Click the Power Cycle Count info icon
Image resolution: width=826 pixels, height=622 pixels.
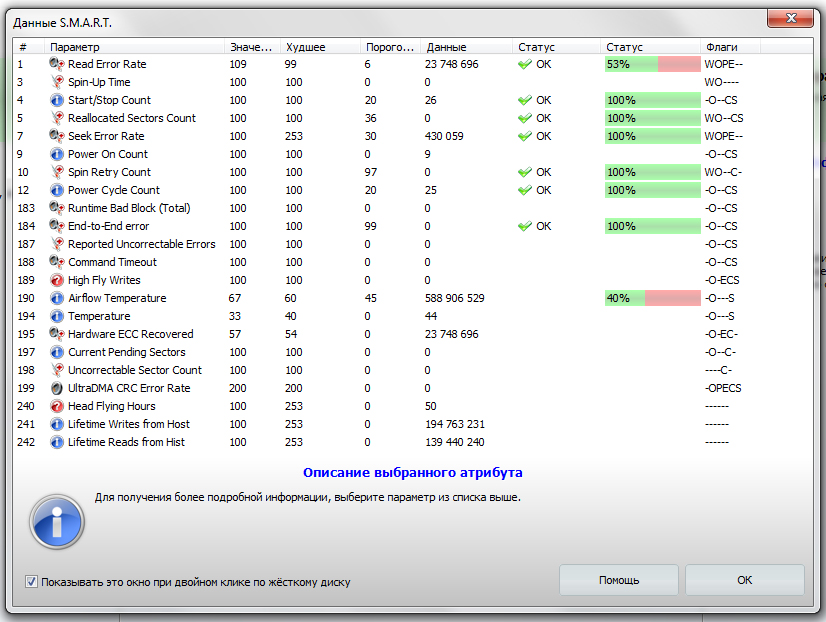[x=57, y=190]
